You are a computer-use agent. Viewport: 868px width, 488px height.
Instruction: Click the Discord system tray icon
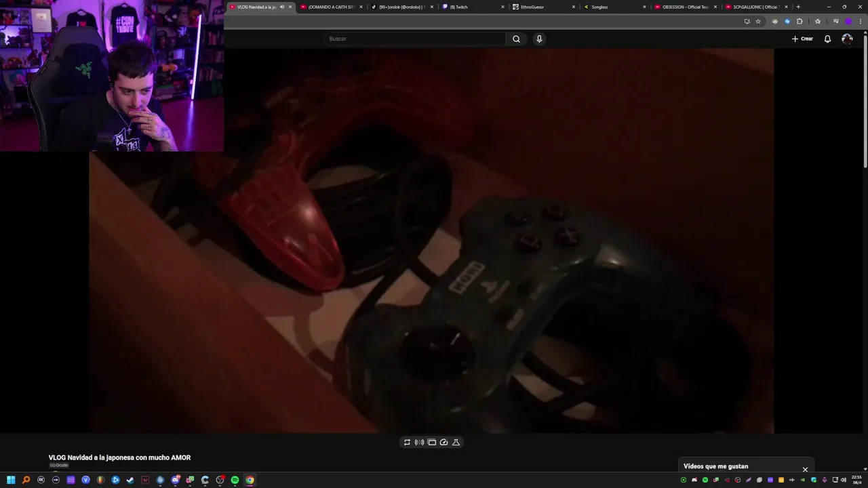pos(694,480)
